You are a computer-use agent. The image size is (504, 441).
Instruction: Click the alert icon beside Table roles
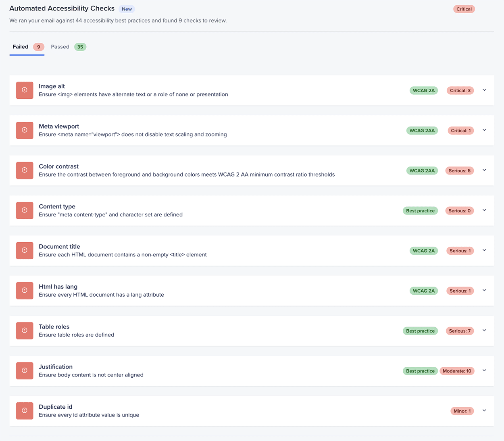(x=25, y=331)
